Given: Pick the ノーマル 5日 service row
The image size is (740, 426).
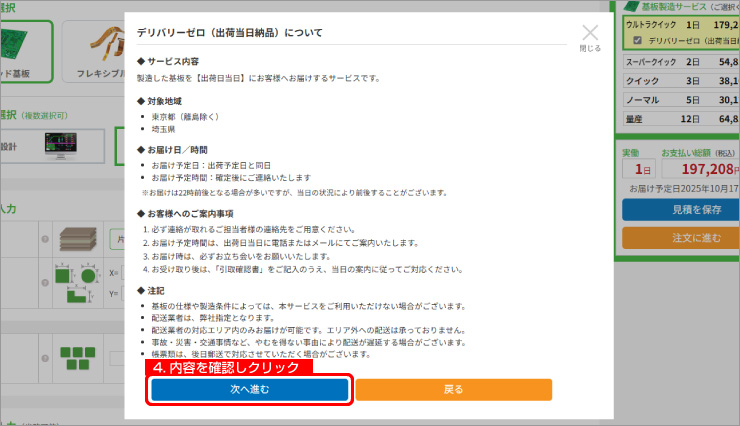Looking at the screenshot, I should [679, 99].
